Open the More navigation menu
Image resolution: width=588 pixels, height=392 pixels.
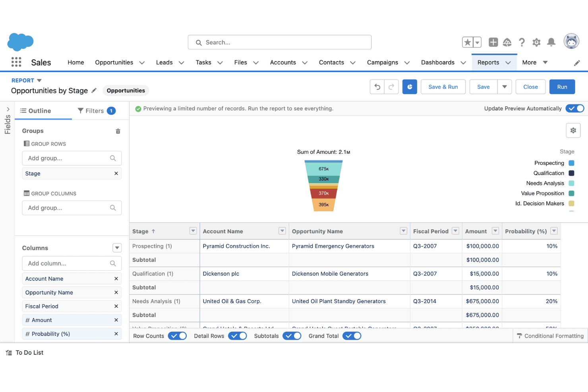point(535,62)
